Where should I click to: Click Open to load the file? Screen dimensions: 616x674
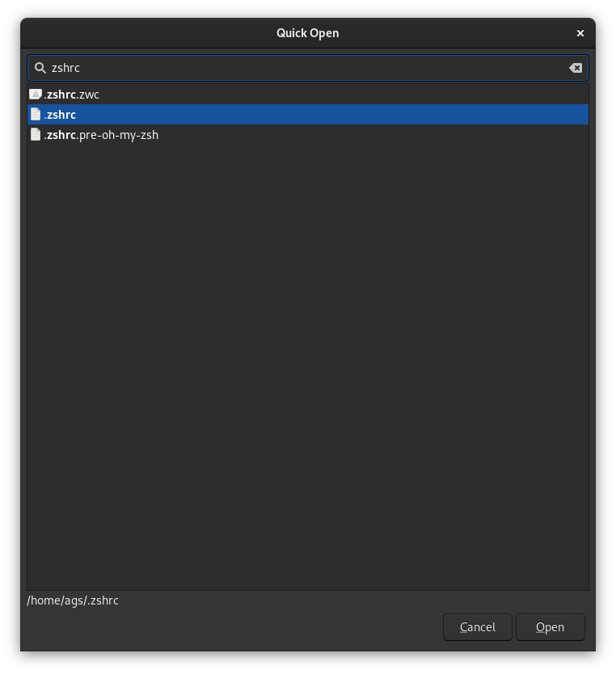pyautogui.click(x=551, y=627)
